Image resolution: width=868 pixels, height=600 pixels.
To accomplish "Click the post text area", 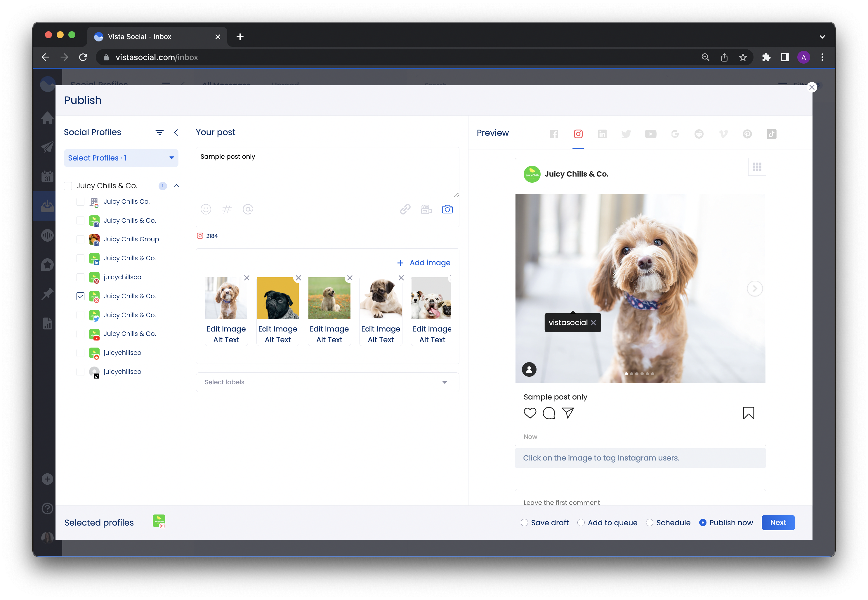I will coord(327,172).
